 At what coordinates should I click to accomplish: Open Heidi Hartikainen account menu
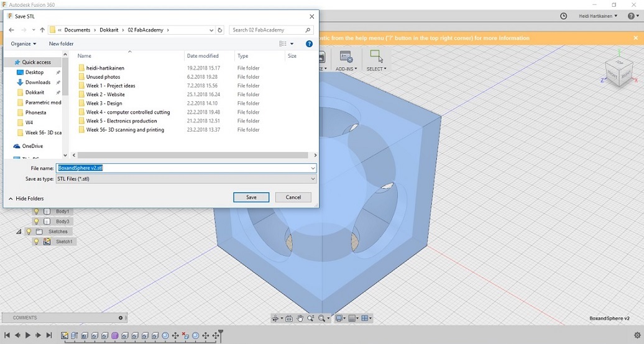click(x=598, y=16)
